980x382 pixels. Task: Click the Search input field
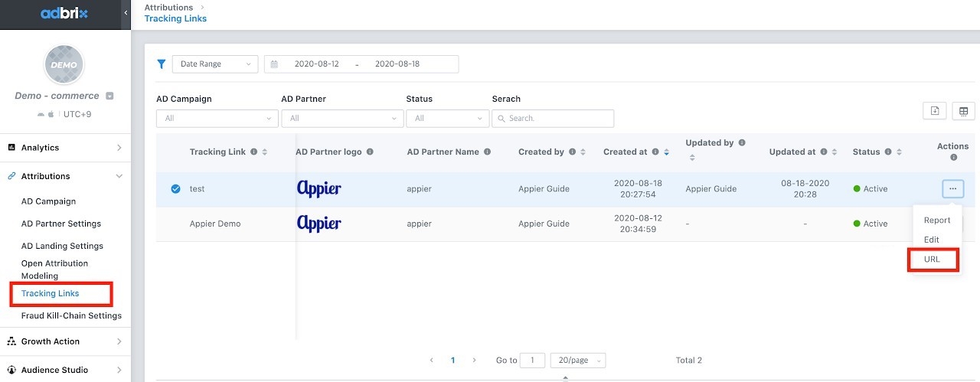[553, 119]
